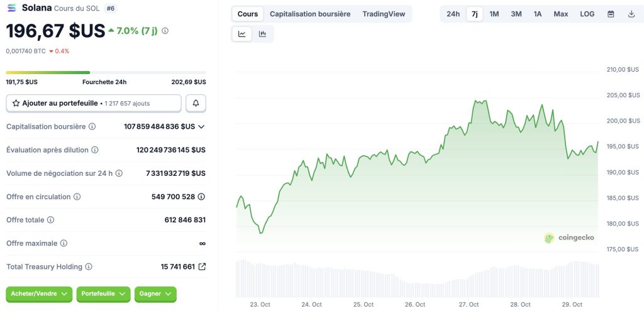This screenshot has height=311, width=644.
Task: Open the Portefeuille green button
Action: 103,293
